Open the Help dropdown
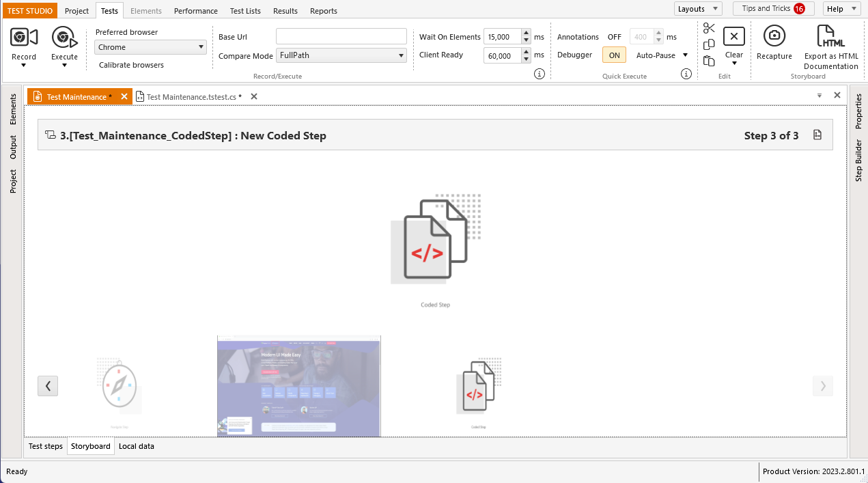The width and height of the screenshot is (868, 483). click(842, 9)
